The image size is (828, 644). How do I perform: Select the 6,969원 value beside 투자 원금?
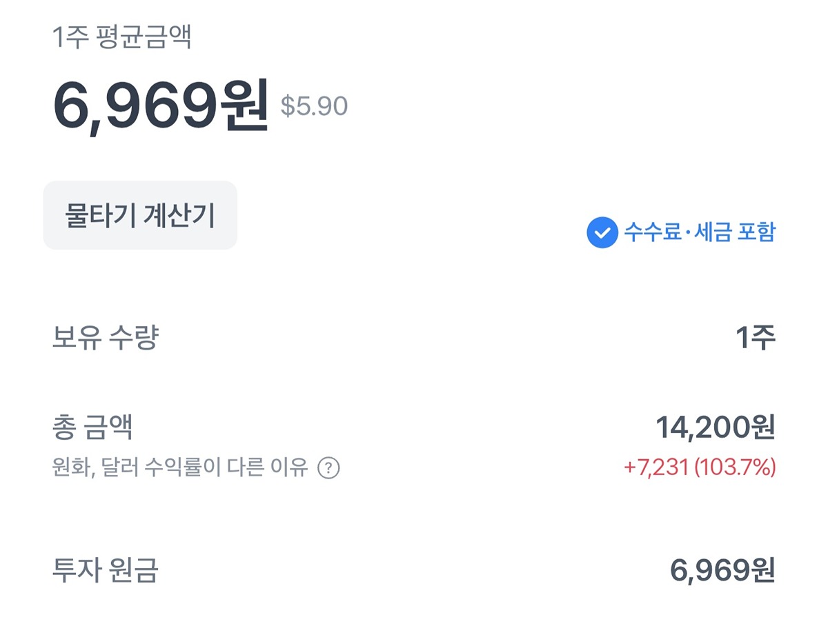(x=722, y=571)
